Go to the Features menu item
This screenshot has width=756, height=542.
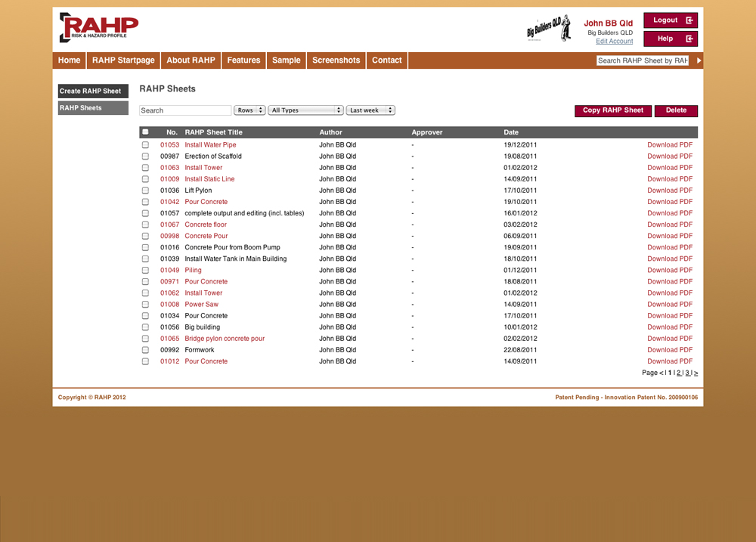[243, 60]
